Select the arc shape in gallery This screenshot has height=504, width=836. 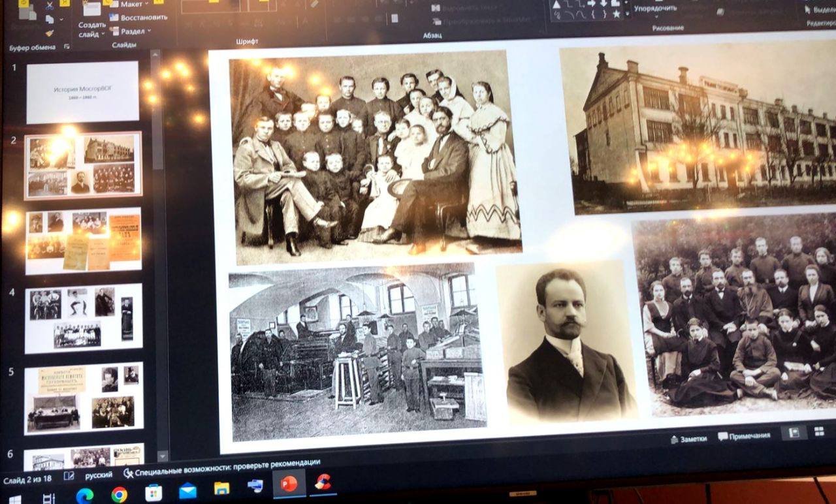pyautogui.click(x=570, y=14)
